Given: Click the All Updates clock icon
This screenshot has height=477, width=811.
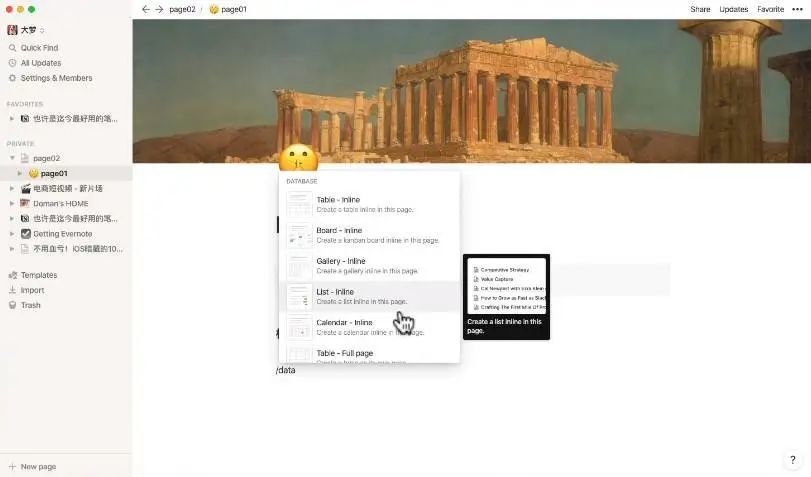Looking at the screenshot, I should 12,63.
